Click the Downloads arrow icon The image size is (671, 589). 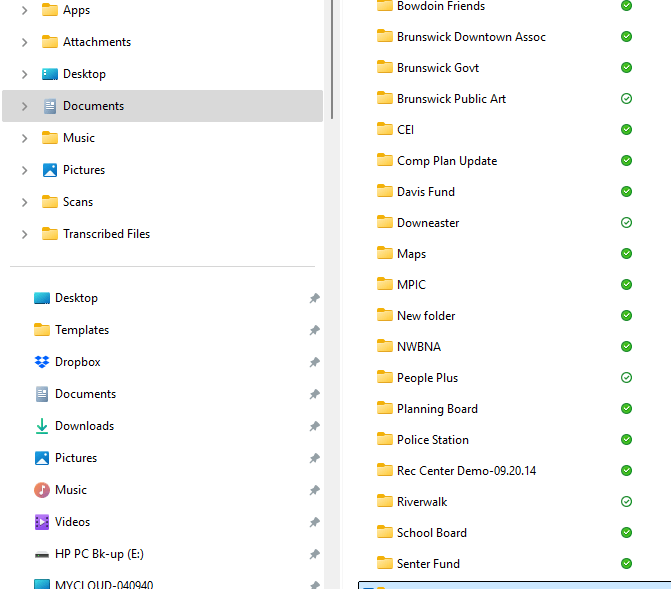coord(42,426)
